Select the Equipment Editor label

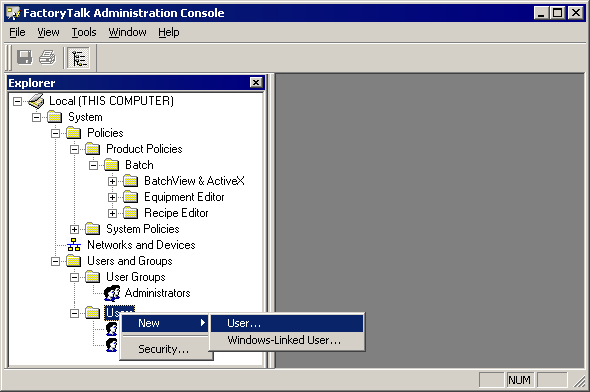[x=184, y=197]
